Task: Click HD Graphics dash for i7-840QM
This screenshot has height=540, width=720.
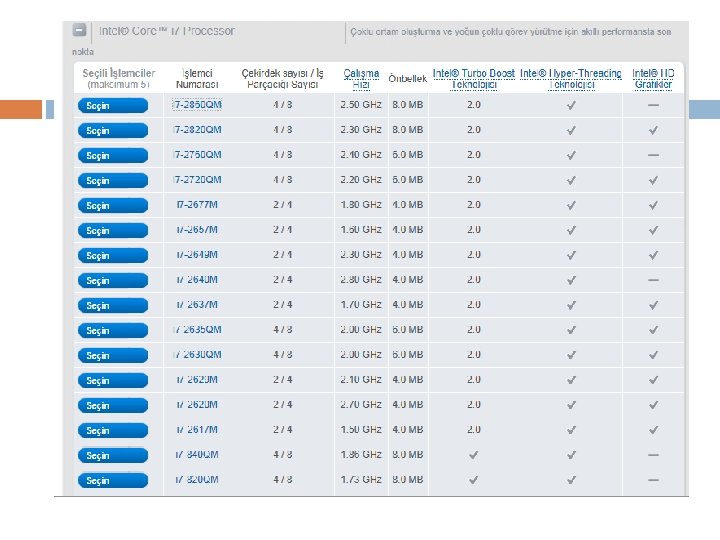Action: point(653,455)
